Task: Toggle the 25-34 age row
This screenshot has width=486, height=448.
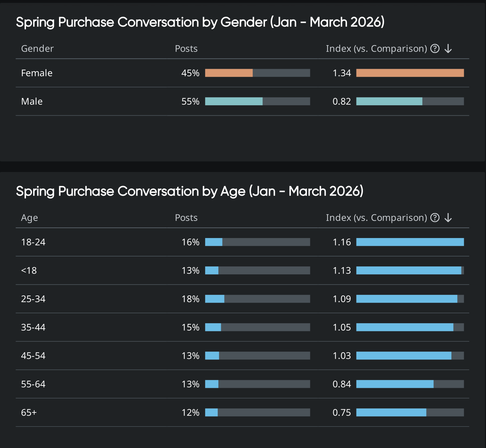Action: tap(33, 299)
